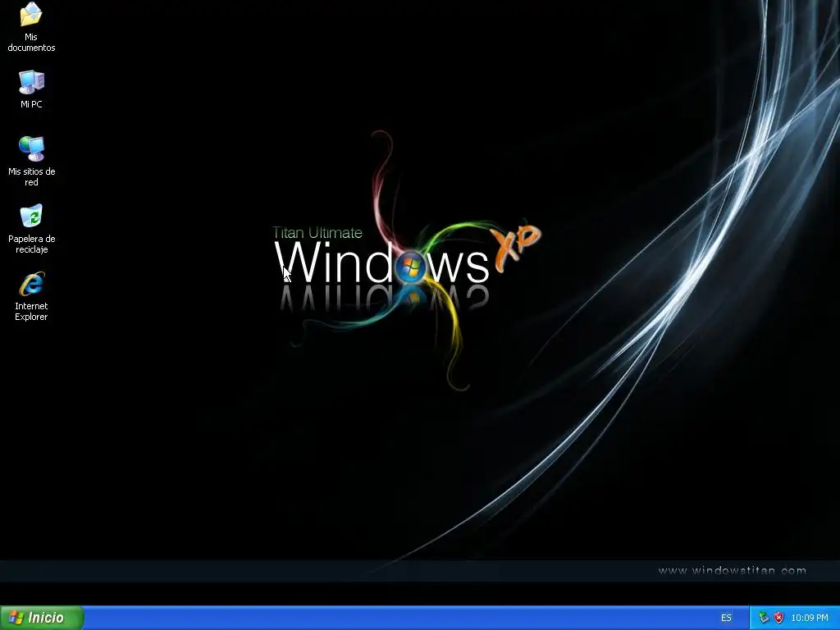Select the Mis documentos desktop icon
Screen dimensions: 840x630
coord(31,25)
